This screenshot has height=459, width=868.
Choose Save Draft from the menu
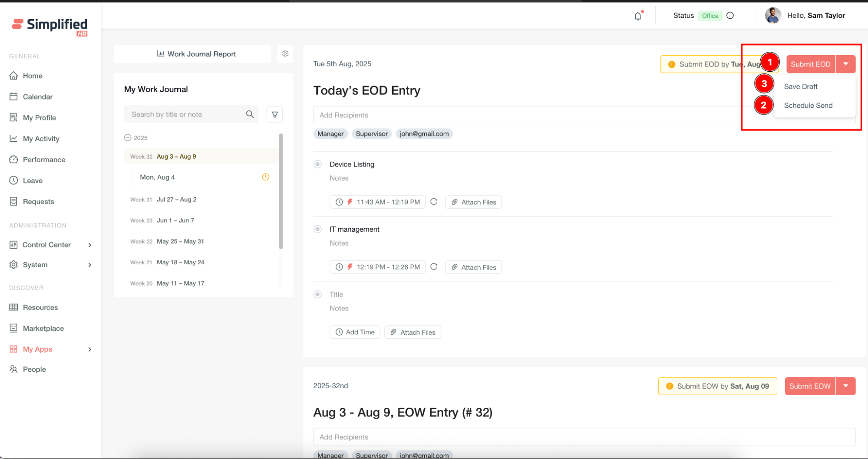click(x=801, y=86)
